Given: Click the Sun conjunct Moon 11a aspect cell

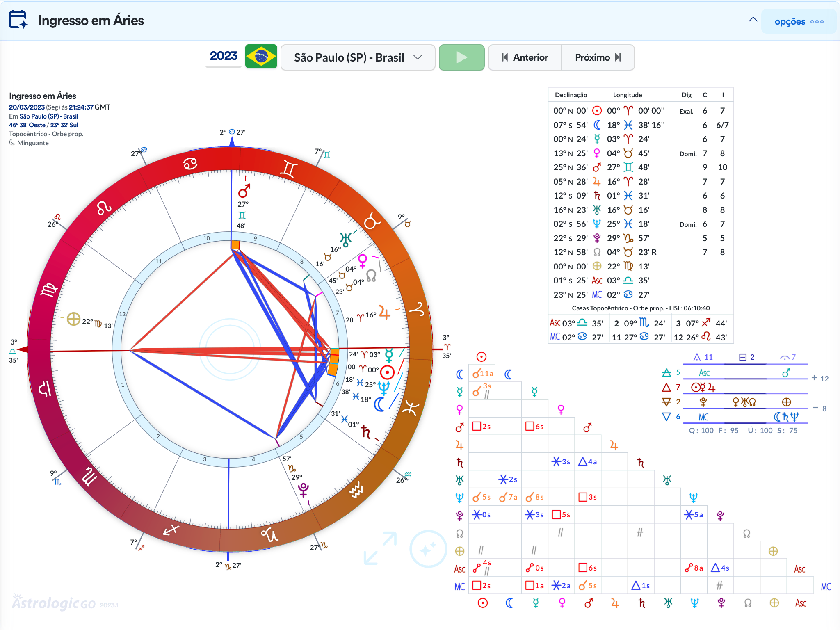Looking at the screenshot, I should click(482, 374).
